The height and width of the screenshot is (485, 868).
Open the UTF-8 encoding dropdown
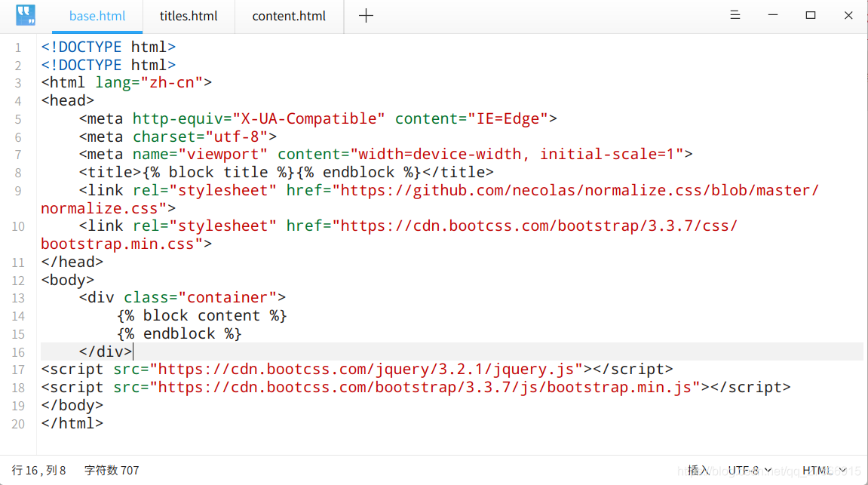coord(750,470)
